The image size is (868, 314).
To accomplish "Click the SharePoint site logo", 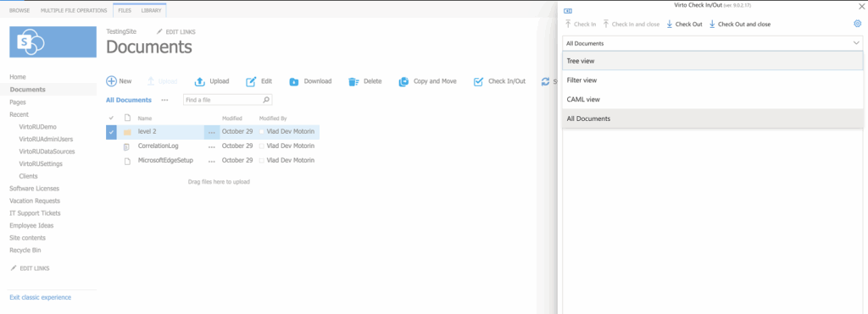I will click(x=53, y=42).
